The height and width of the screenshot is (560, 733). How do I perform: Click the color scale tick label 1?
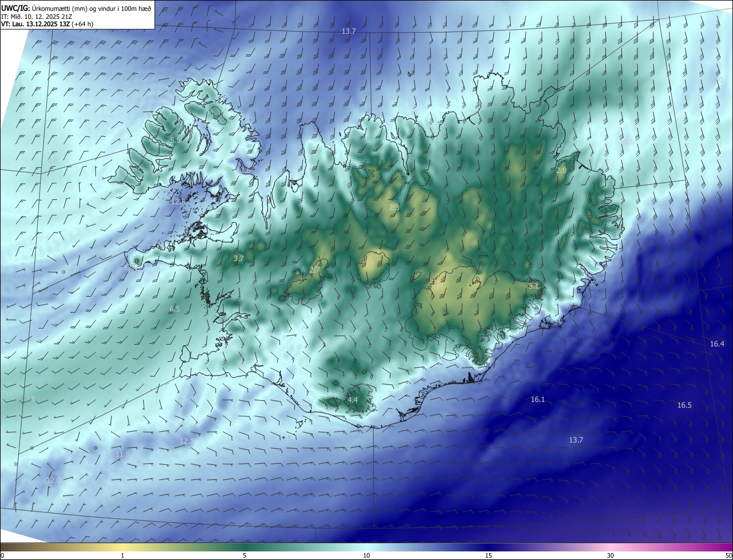[x=123, y=555]
